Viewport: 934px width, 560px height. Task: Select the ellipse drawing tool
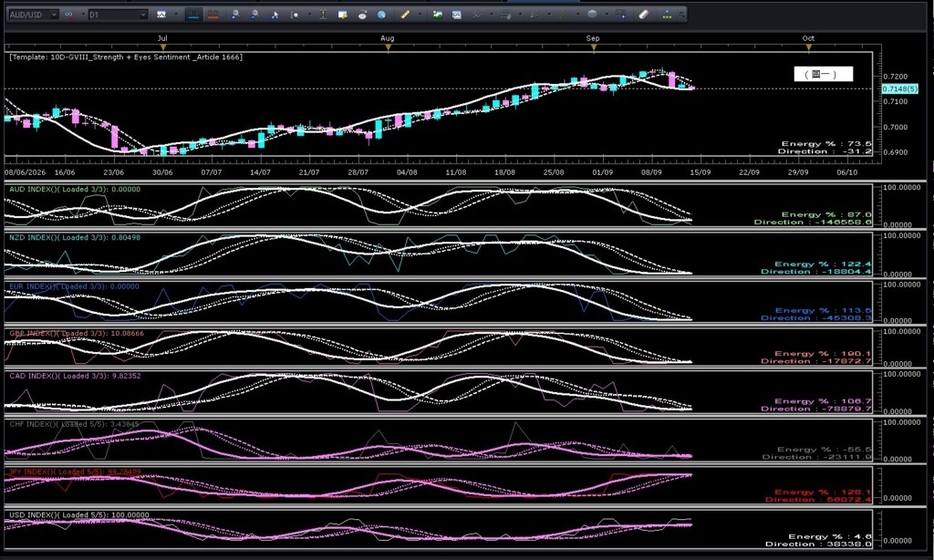[x=592, y=15]
